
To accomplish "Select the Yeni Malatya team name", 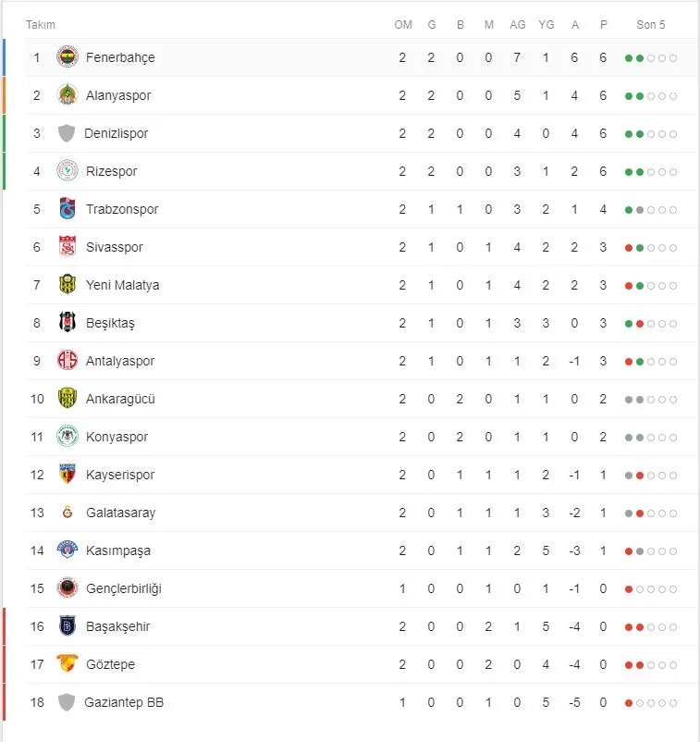I will click(x=122, y=285).
